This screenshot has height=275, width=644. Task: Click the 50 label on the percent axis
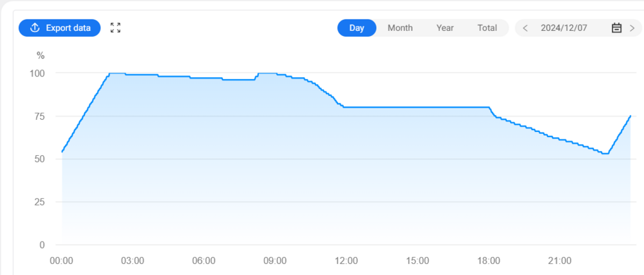pyautogui.click(x=39, y=159)
